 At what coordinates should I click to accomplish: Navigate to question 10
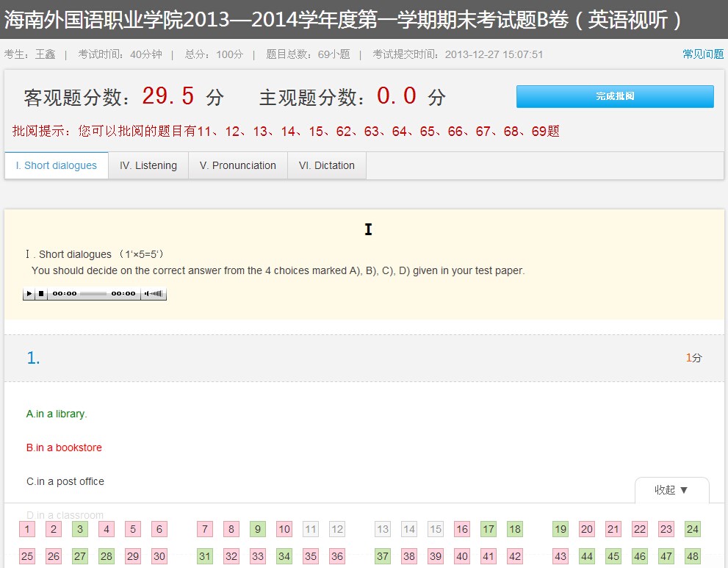[284, 529]
